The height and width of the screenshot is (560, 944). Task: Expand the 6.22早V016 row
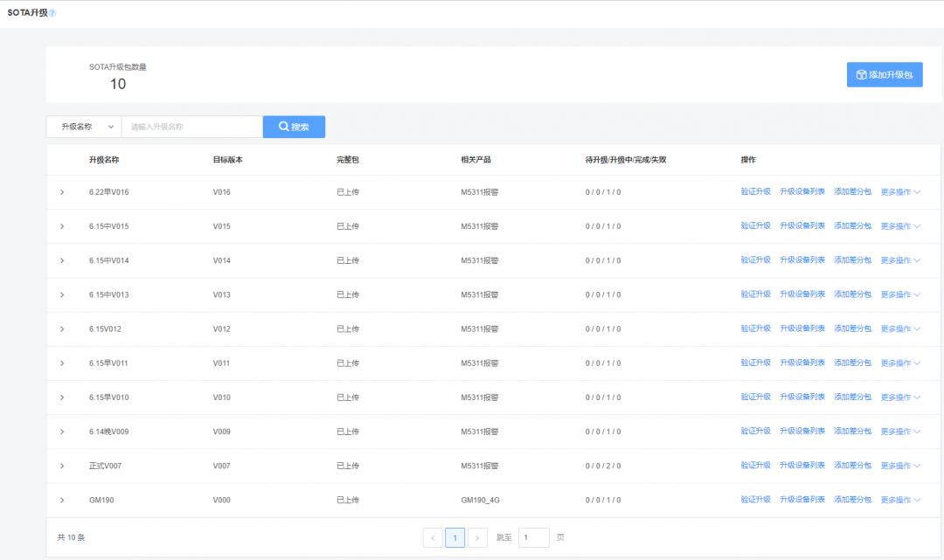coord(62,192)
